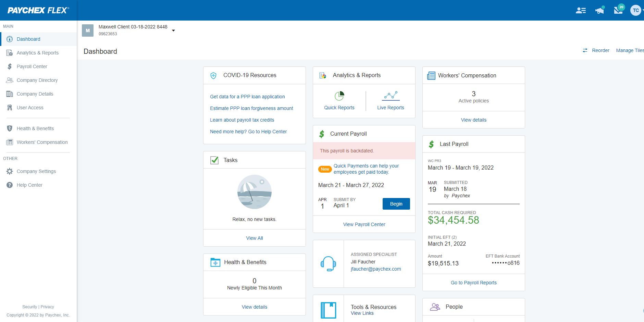Screen dimensions: 644x322
Task: Click the Reorder link text
Action: point(600,50)
